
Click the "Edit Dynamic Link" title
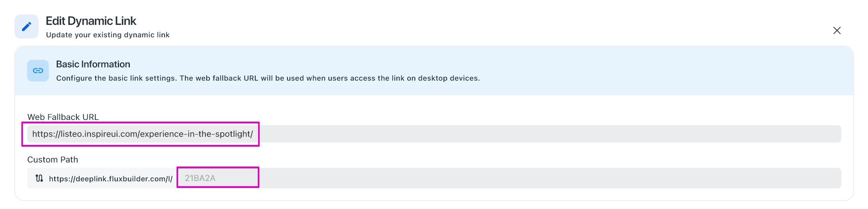coord(91,21)
